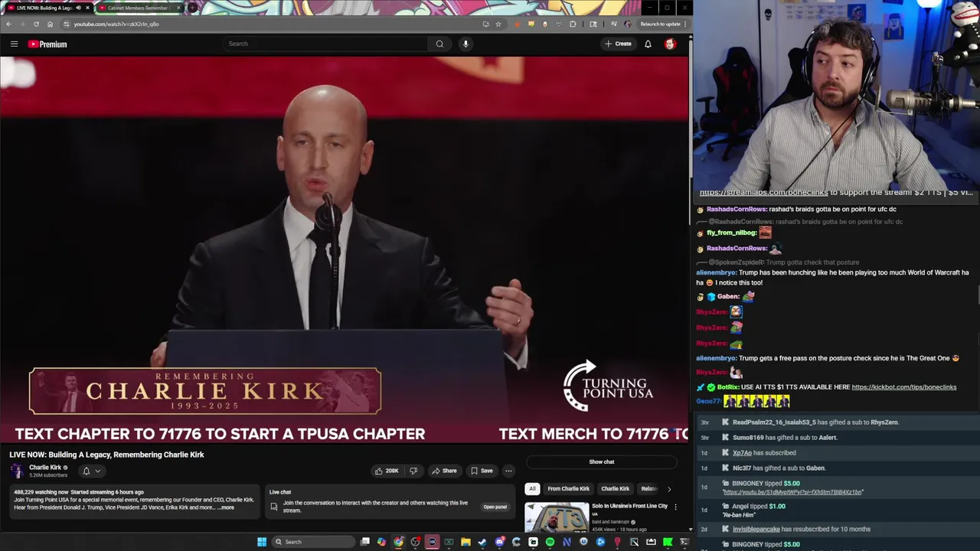This screenshot has height=551, width=980.
Task: Click the Task View taskbar icon
Action: click(x=365, y=542)
